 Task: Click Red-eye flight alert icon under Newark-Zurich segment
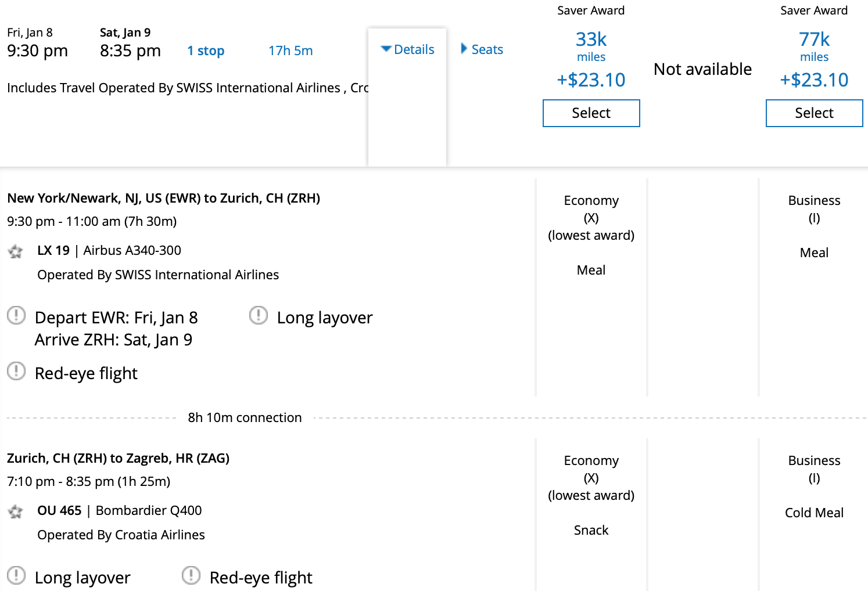(16, 371)
